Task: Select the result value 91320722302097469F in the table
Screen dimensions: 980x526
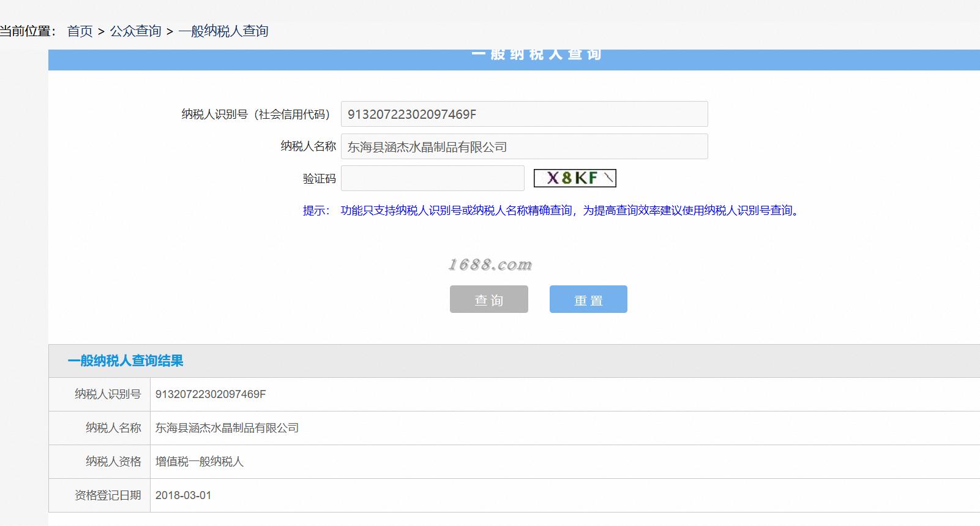Action: point(211,394)
